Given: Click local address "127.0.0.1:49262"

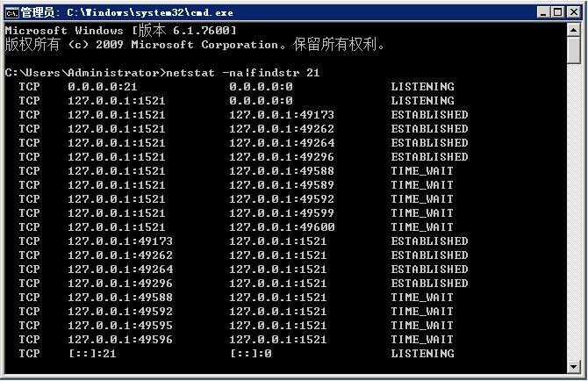Looking at the screenshot, I should click(120, 255).
